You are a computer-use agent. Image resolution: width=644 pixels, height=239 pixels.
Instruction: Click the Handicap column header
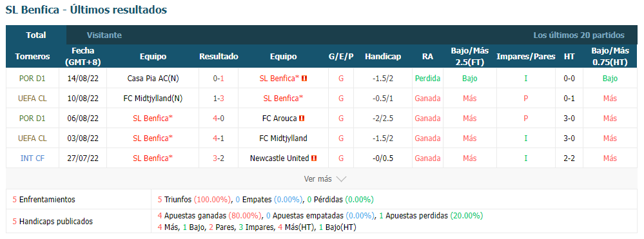(x=383, y=57)
